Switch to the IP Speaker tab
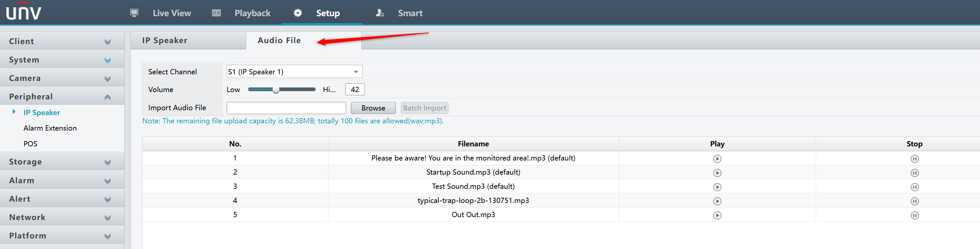980x249 pixels. tap(188, 40)
